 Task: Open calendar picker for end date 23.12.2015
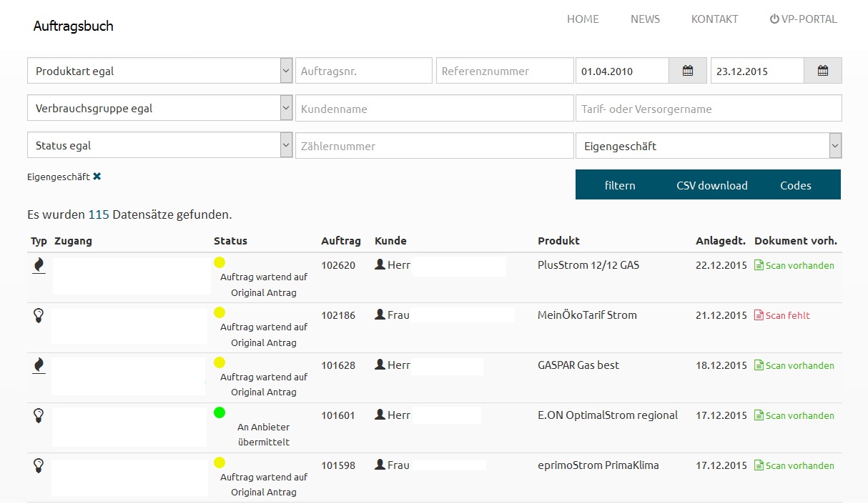click(x=823, y=71)
